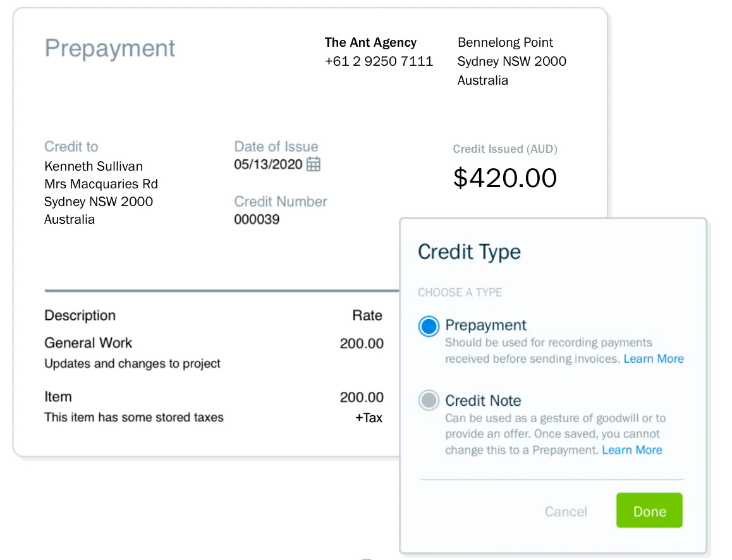
Task: Select client name Kenneth Sullivan
Action: (x=94, y=166)
